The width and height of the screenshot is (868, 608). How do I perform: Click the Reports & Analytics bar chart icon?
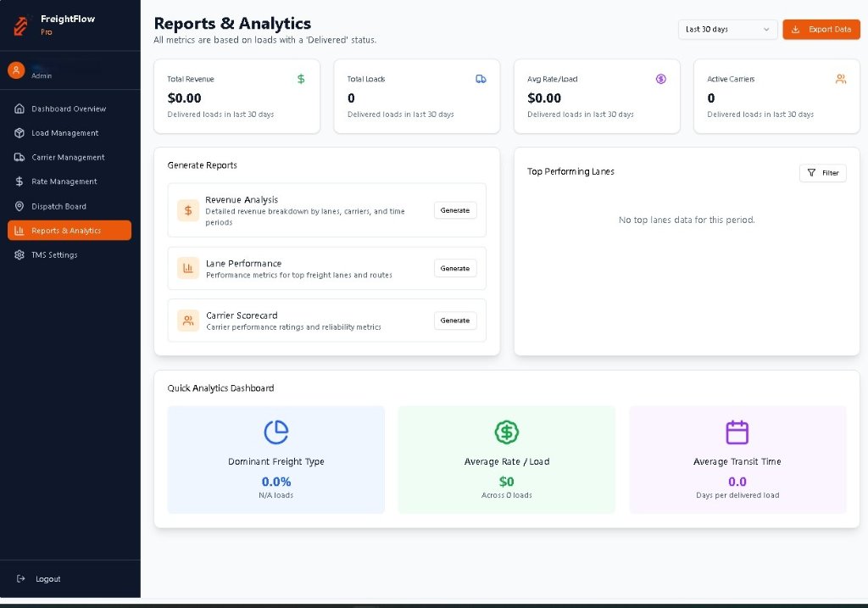coord(19,231)
